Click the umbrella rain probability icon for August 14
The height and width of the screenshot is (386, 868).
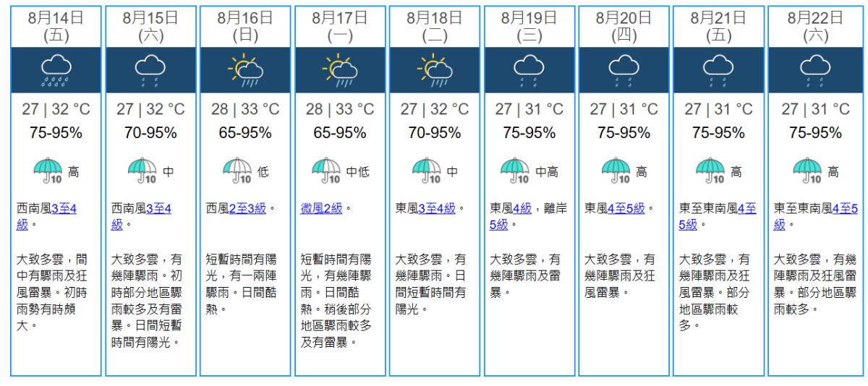(x=48, y=171)
